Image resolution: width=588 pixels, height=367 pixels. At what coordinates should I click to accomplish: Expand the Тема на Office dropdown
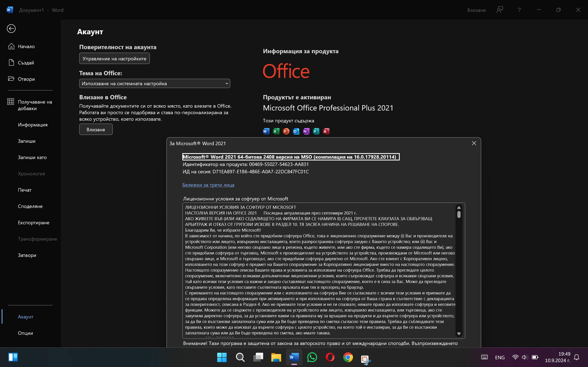pos(155,84)
